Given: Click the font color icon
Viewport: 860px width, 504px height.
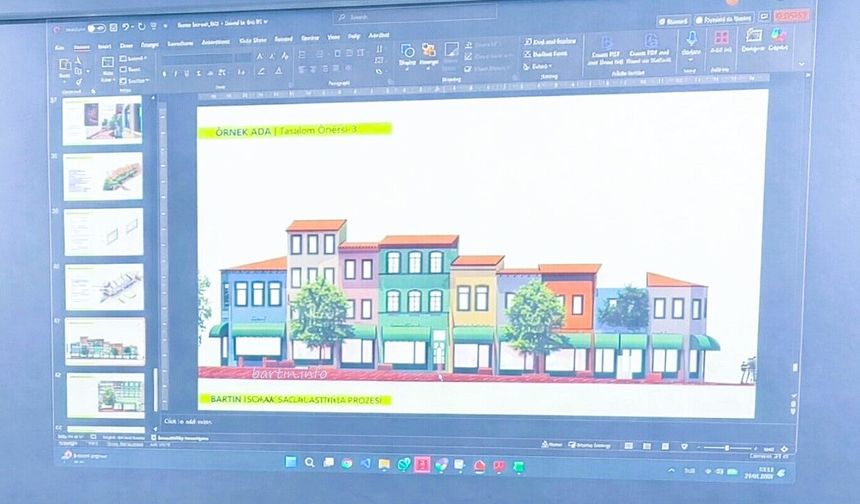Looking at the screenshot, I should point(279,71).
